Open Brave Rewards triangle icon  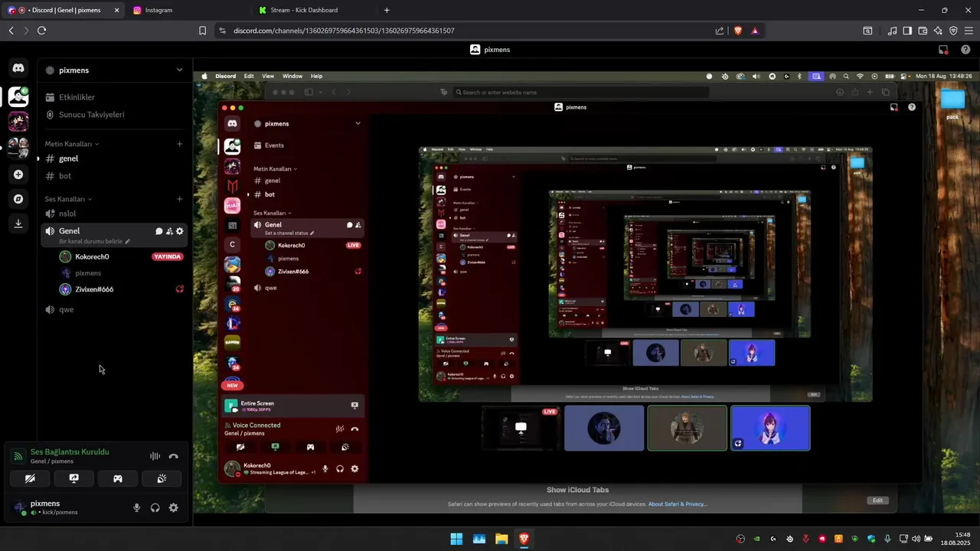755,31
